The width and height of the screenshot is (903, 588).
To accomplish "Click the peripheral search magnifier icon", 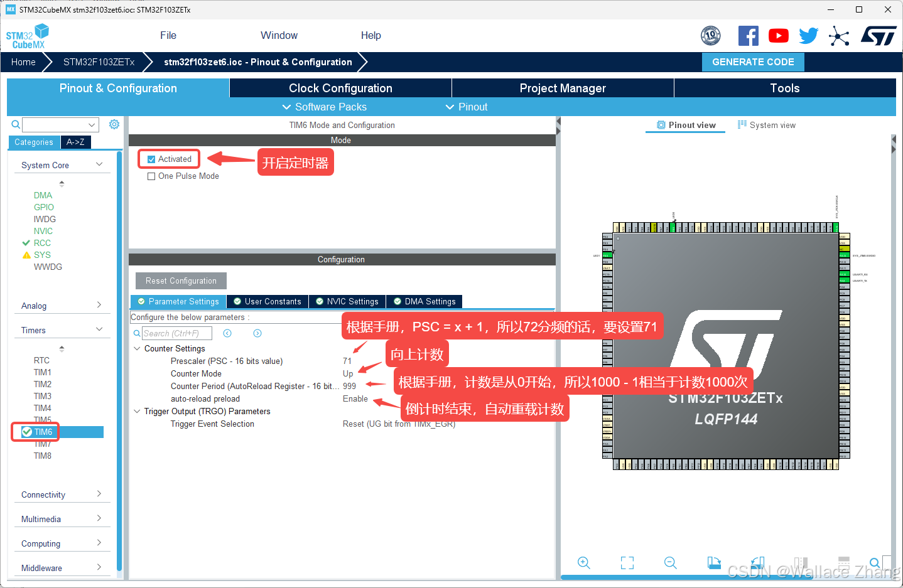I will [x=16, y=124].
